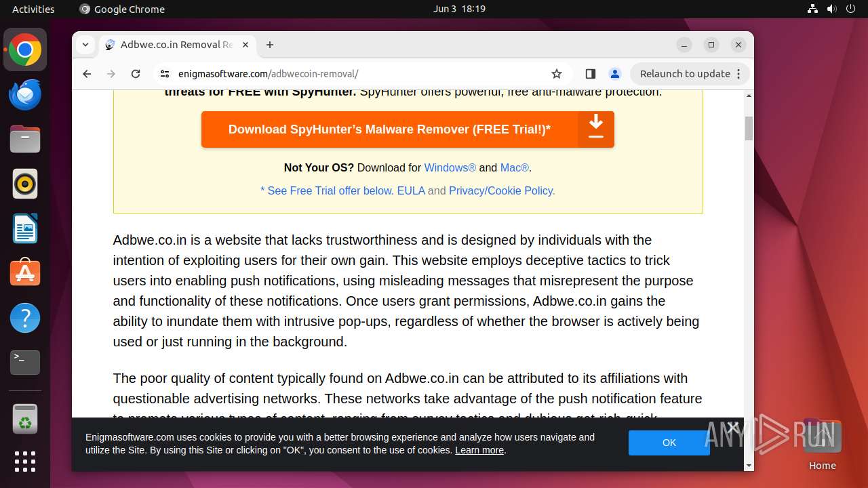This screenshot has height=488, width=868.
Task: Open the Google Chrome app menu in top bar
Action: [122, 9]
